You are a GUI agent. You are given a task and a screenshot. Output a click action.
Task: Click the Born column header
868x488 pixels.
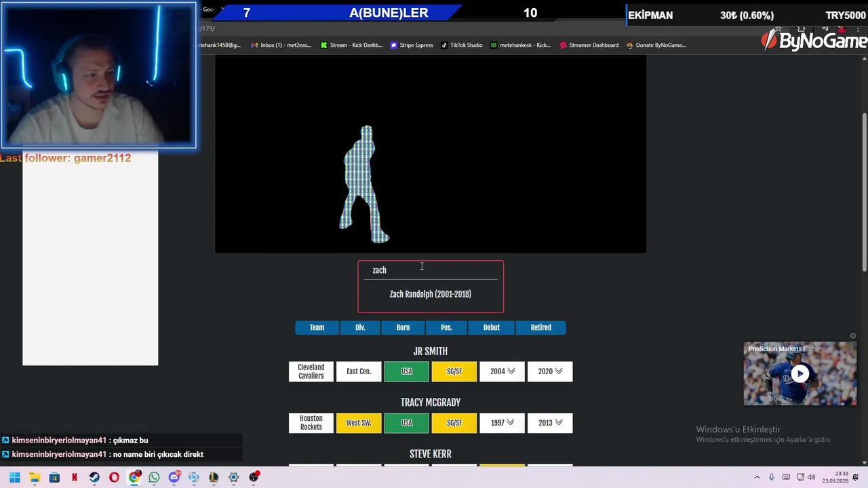403,327
